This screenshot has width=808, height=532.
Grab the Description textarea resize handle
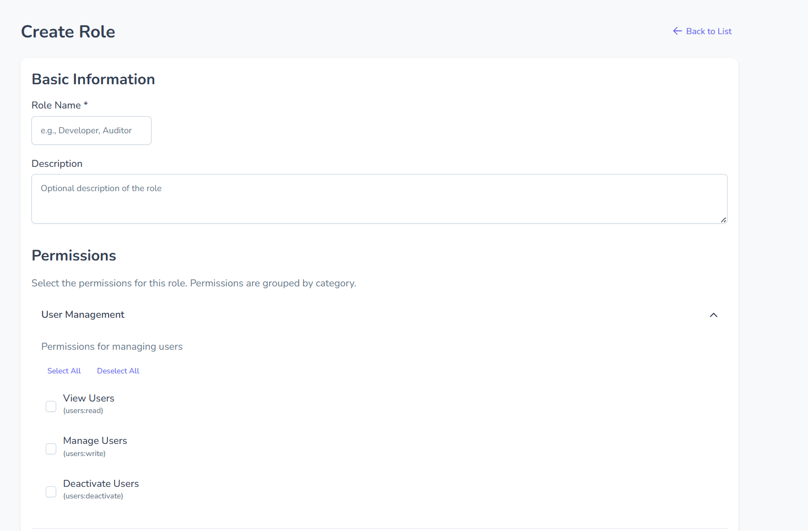tap(723, 220)
